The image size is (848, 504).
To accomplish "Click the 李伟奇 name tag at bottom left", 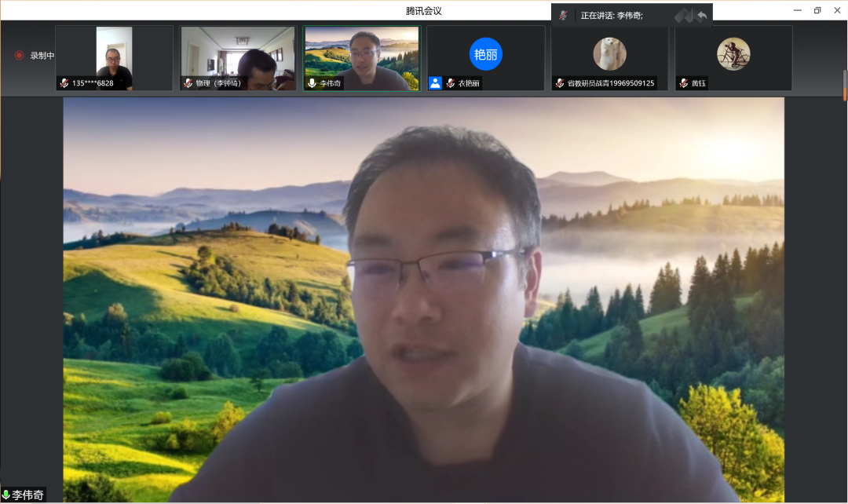I will click(24, 495).
